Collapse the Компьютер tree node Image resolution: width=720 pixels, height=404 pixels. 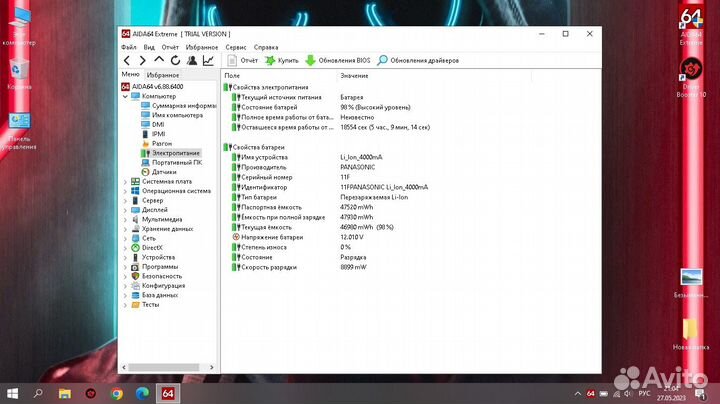tap(125, 96)
